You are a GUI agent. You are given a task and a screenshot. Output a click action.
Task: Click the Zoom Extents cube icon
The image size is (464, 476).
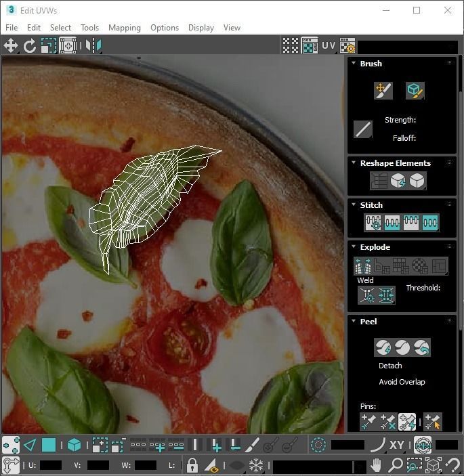[434, 464]
